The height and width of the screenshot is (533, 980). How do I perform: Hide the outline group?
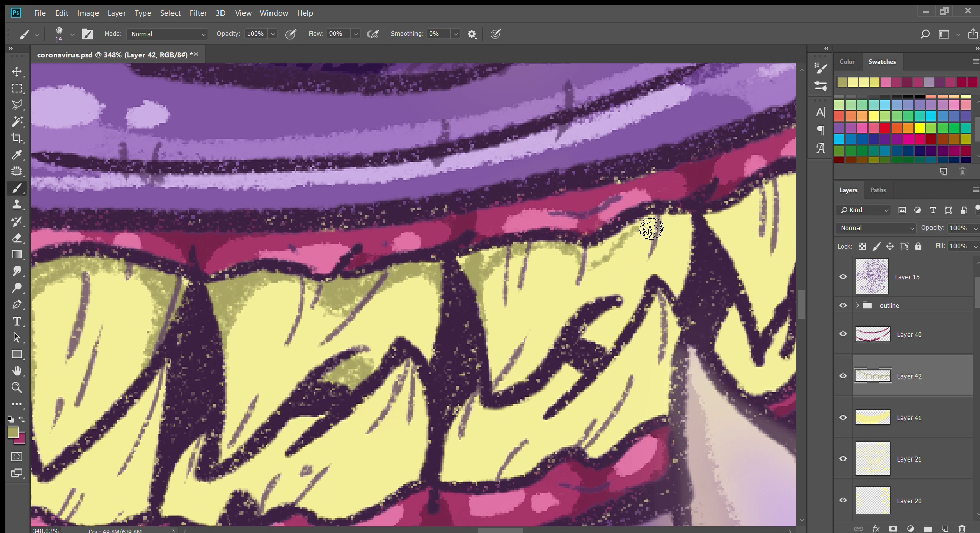pos(843,305)
